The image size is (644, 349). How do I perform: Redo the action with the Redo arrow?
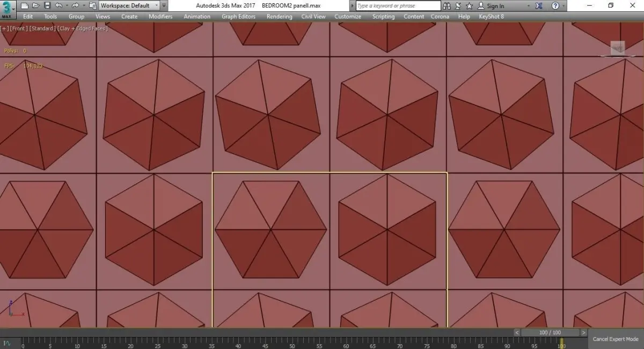(x=75, y=5)
